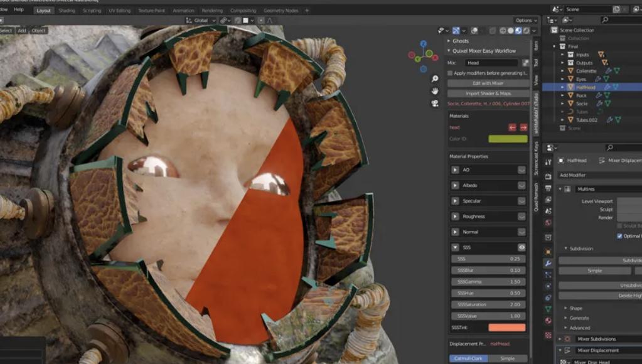Click the outliner search magnifier icon
This screenshot has height=364, width=642.
pyautogui.click(x=605, y=19)
